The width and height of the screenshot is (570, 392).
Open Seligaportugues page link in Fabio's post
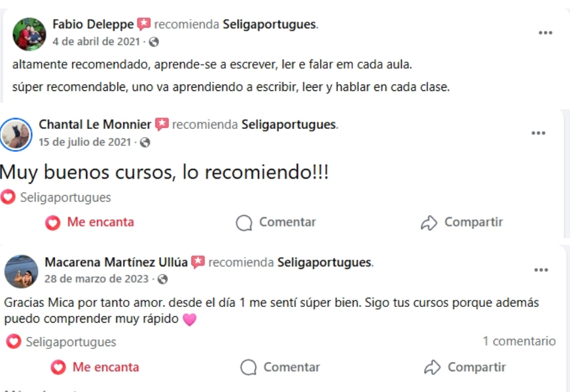tap(270, 25)
